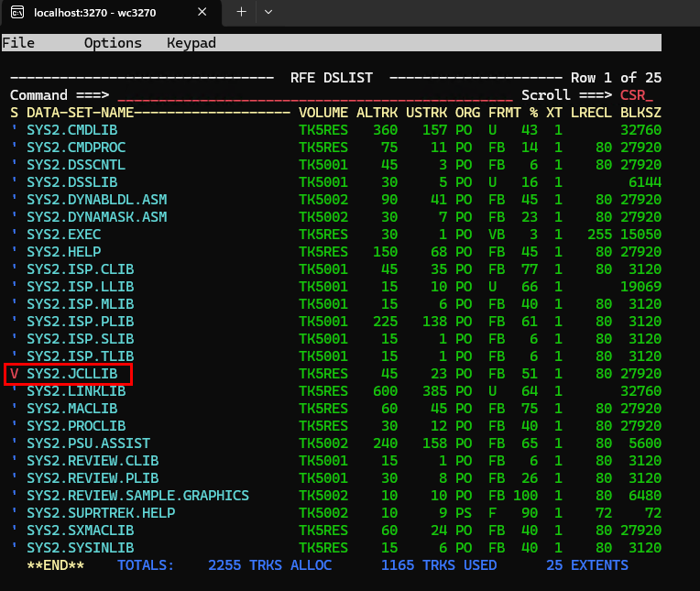
Task: Click the SYS2.ISP.LLIB data set name
Action: [x=81, y=287]
